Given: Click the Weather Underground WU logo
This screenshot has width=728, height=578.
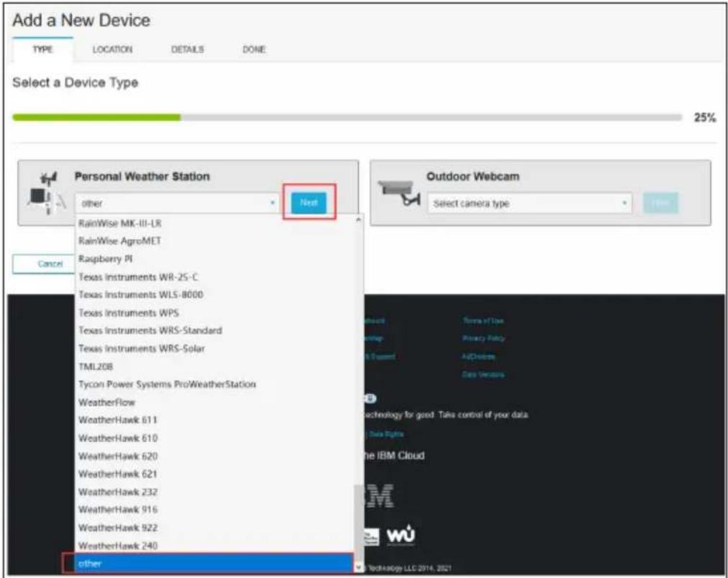Looking at the screenshot, I should (401, 535).
